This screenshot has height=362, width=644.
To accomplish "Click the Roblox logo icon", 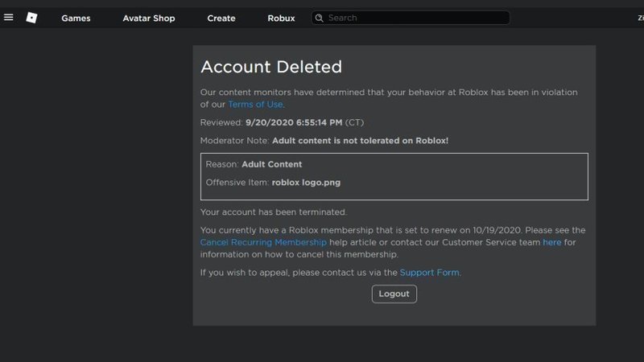I will tap(31, 18).
